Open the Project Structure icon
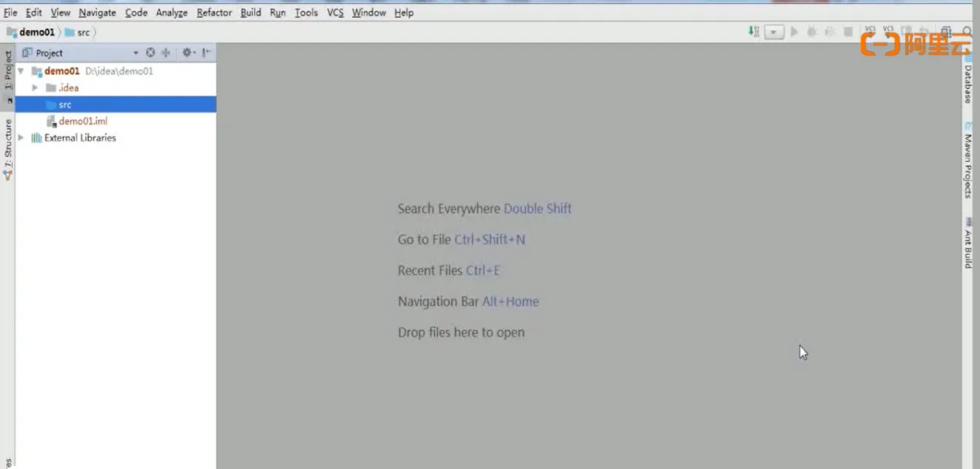The image size is (980, 469). (946, 32)
